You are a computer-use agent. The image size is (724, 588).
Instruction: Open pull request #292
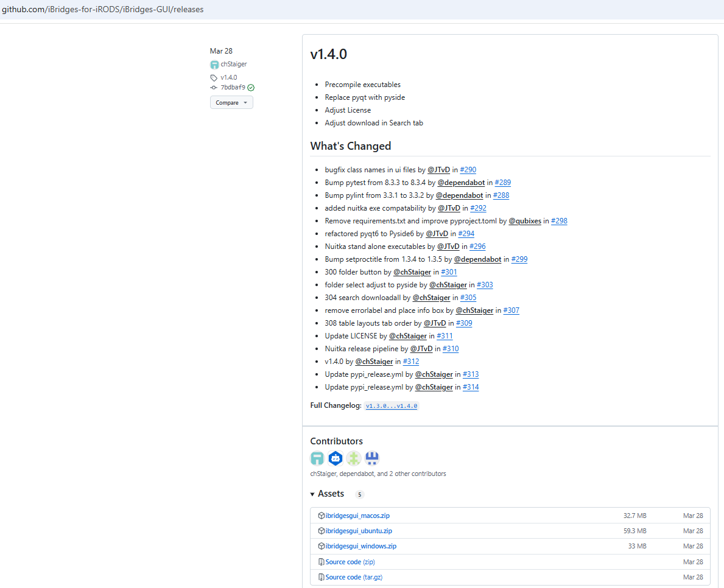(x=478, y=208)
